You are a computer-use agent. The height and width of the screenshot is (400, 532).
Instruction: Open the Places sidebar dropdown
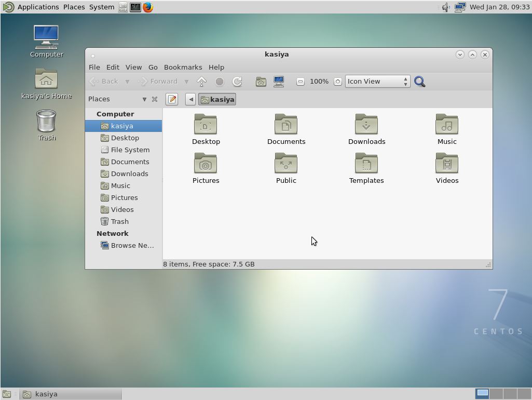pos(144,99)
